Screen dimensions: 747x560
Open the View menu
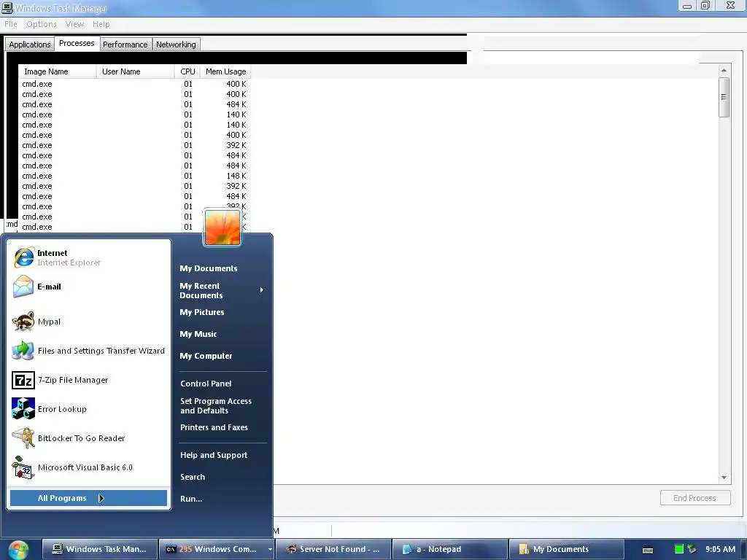click(x=74, y=24)
